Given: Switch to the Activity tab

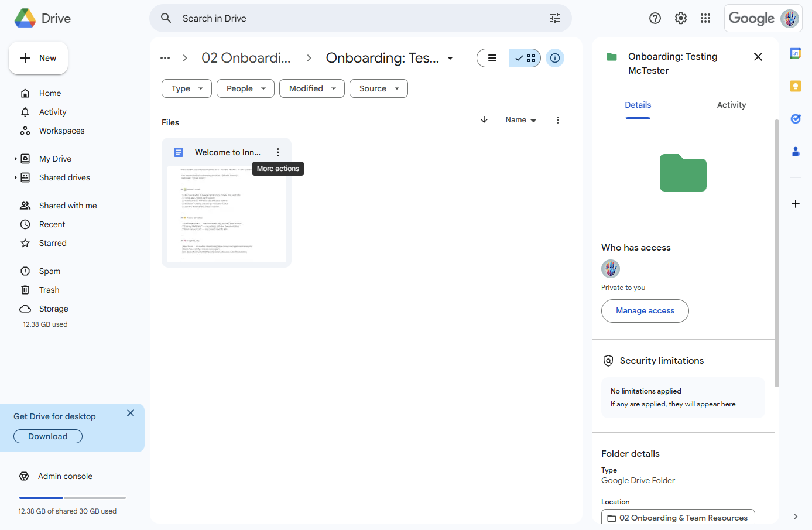Looking at the screenshot, I should pyautogui.click(x=731, y=105).
